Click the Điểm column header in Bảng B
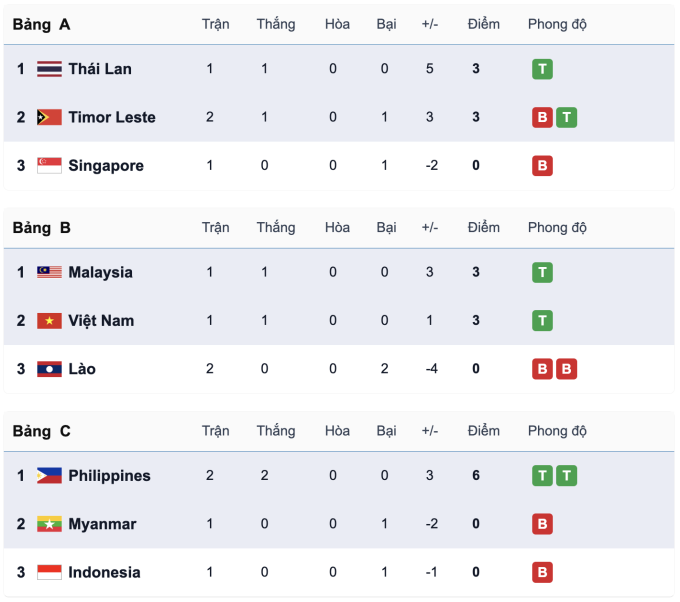Viewport: 680px width, 602px height. tap(484, 227)
